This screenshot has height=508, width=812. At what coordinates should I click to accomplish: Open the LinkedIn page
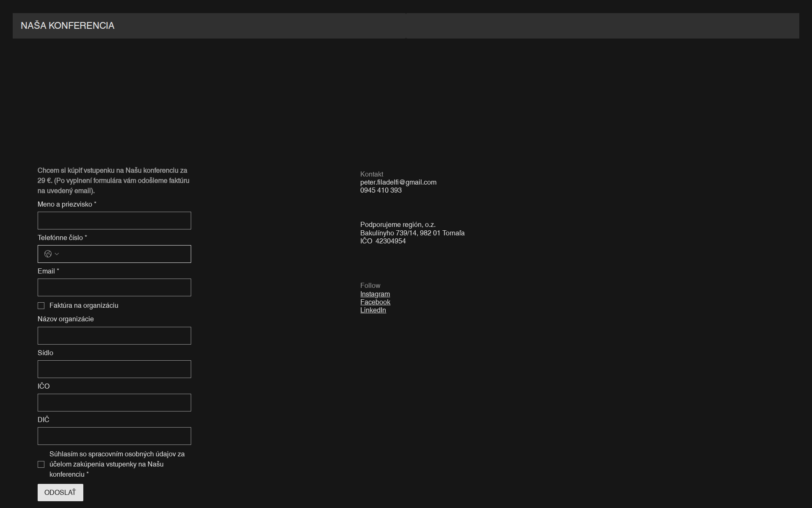pyautogui.click(x=373, y=310)
